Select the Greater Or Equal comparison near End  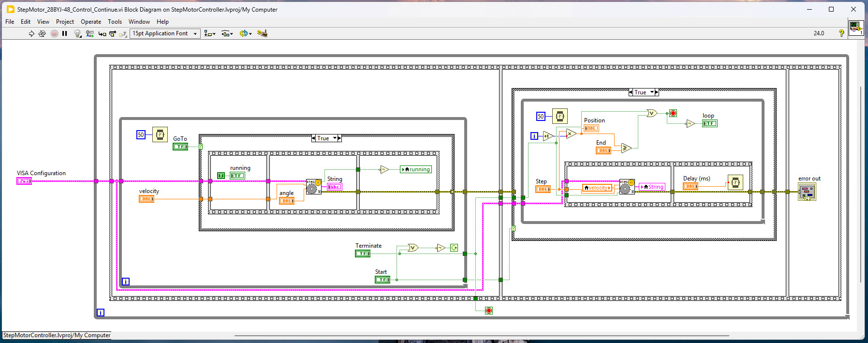click(x=626, y=148)
